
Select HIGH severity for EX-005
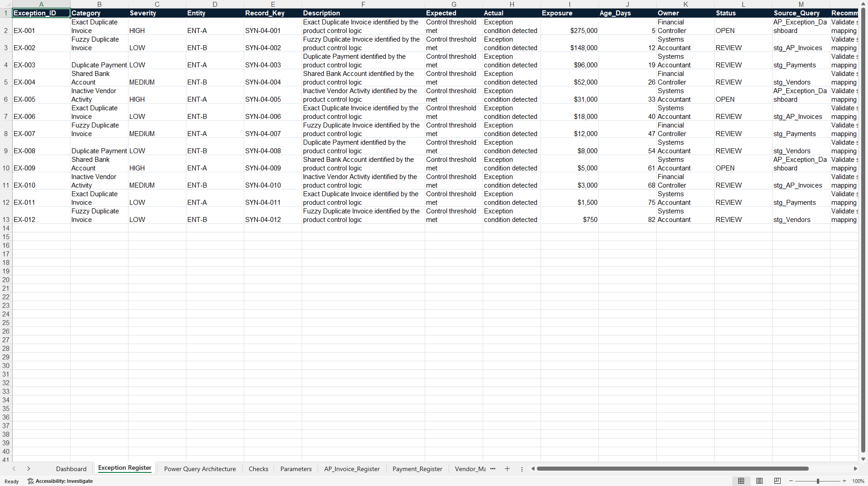[157, 95]
